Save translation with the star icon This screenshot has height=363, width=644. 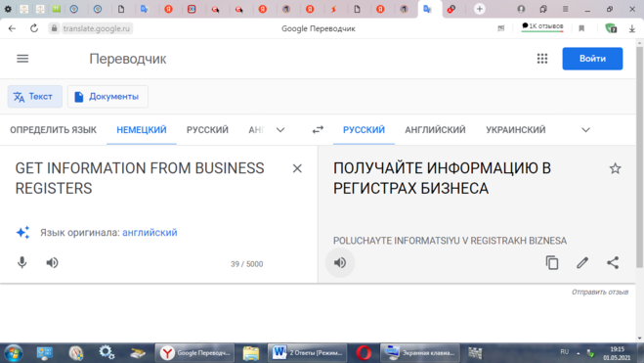615,168
